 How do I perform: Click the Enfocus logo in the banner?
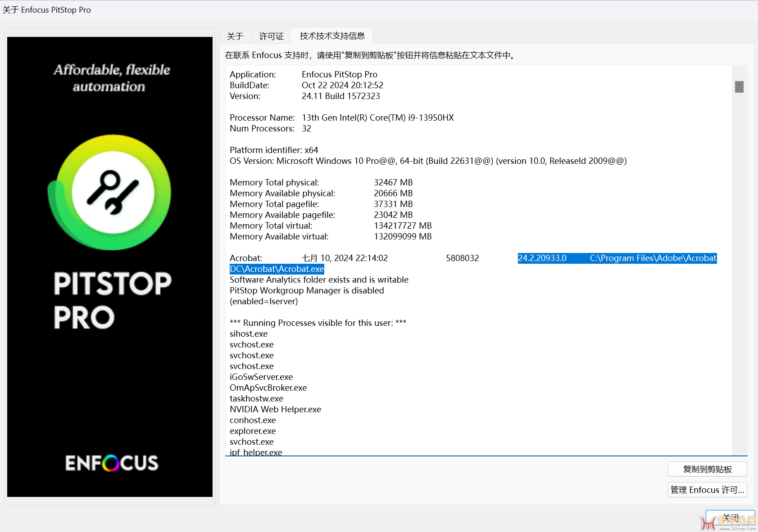pyautogui.click(x=112, y=463)
